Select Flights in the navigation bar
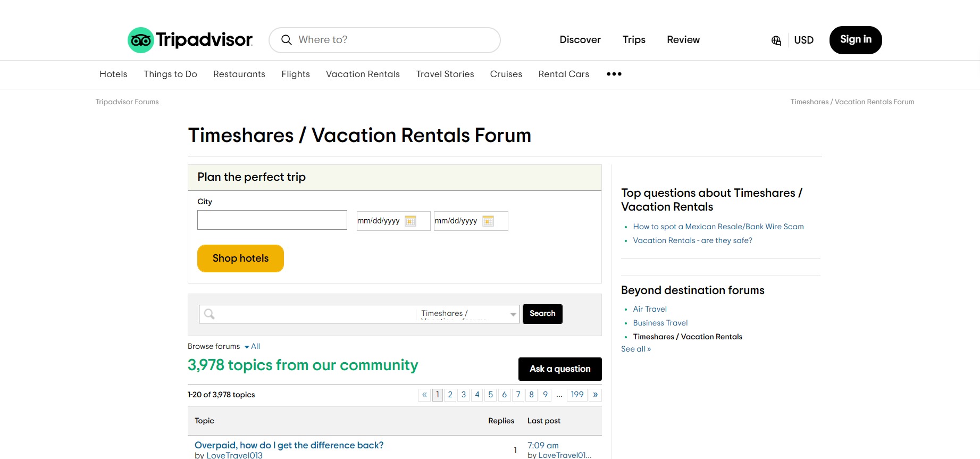The image size is (980, 459). [x=296, y=74]
